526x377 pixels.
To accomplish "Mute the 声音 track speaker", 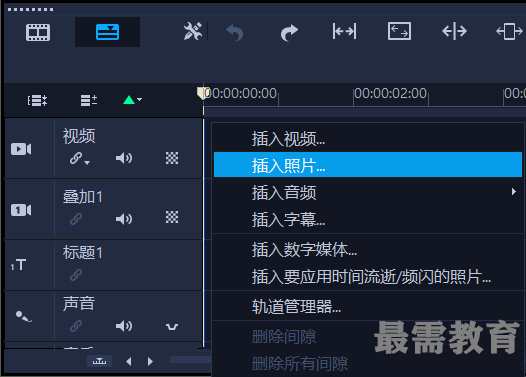I will pos(124,326).
